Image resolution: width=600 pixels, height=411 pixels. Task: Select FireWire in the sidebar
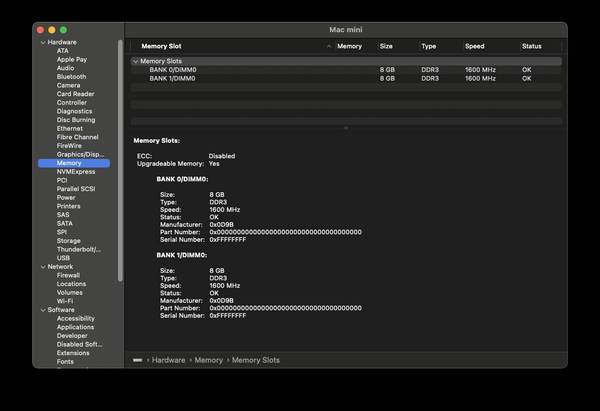[x=69, y=146]
